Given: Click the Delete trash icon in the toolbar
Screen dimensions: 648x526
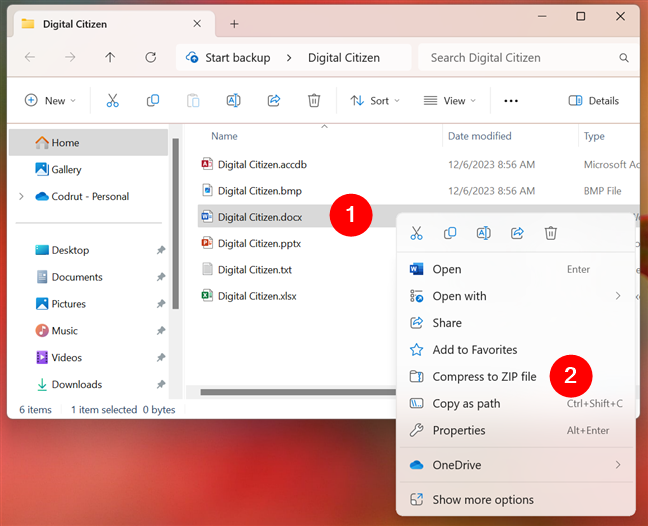Looking at the screenshot, I should (x=314, y=100).
